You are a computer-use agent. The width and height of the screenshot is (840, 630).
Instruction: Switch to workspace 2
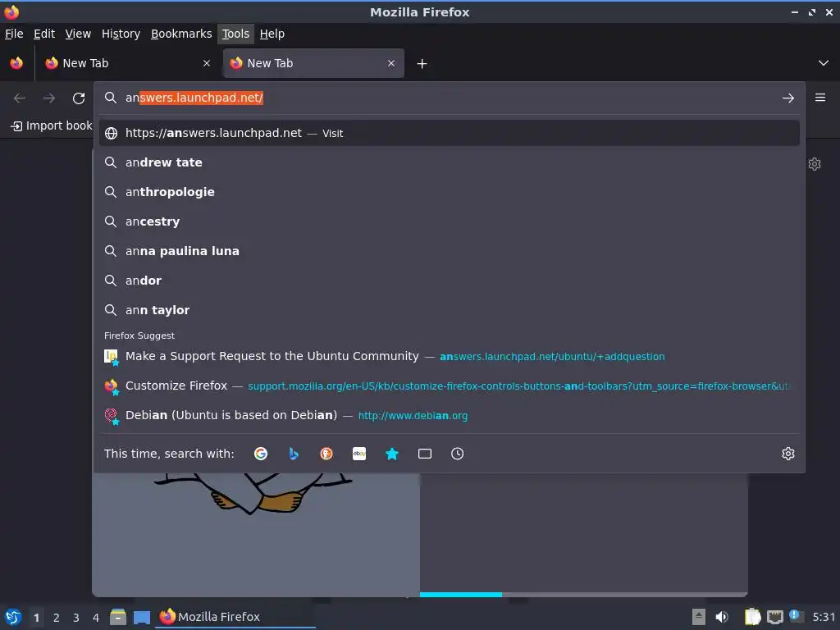coord(57,618)
